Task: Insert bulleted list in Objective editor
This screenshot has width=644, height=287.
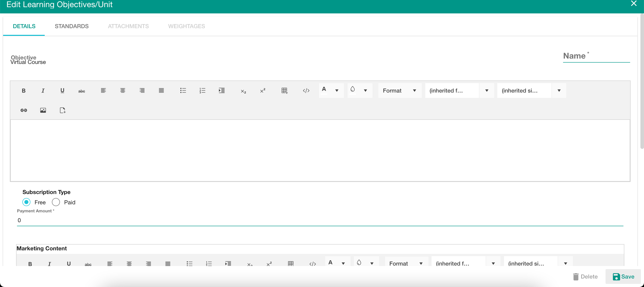Action: tap(183, 91)
